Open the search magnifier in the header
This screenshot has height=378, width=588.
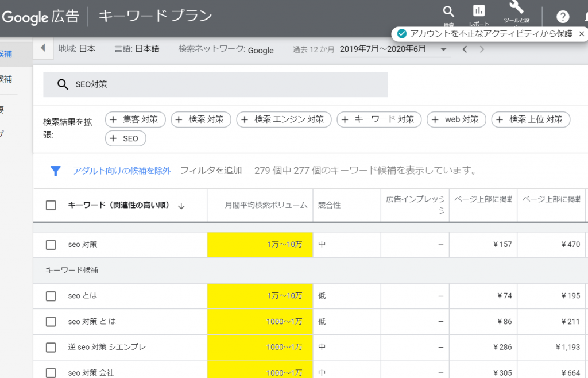(448, 11)
